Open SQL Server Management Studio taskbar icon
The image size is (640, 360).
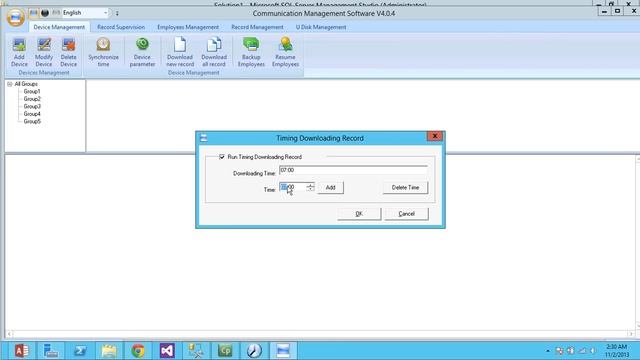click(x=196, y=351)
